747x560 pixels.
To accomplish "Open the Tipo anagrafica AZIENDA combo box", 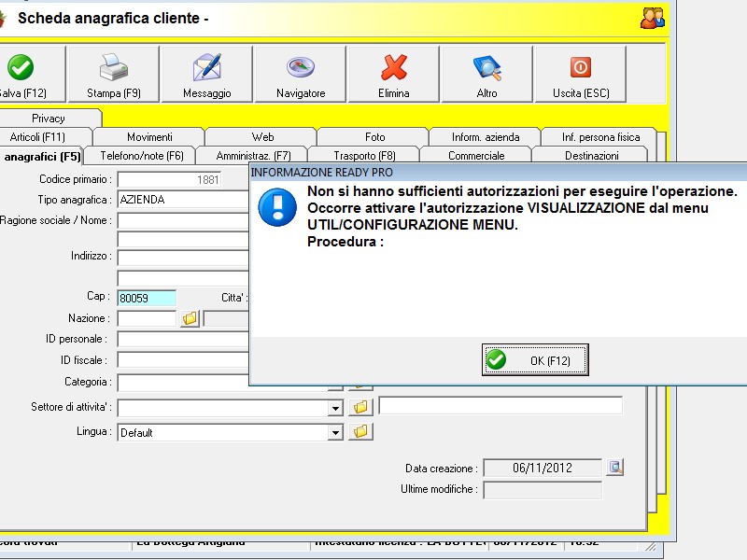I will 183,200.
